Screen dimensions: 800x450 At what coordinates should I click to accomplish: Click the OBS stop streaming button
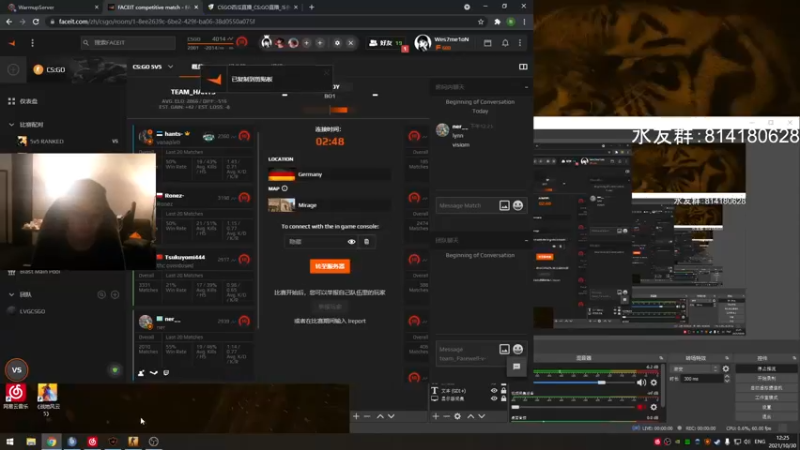pos(766,368)
